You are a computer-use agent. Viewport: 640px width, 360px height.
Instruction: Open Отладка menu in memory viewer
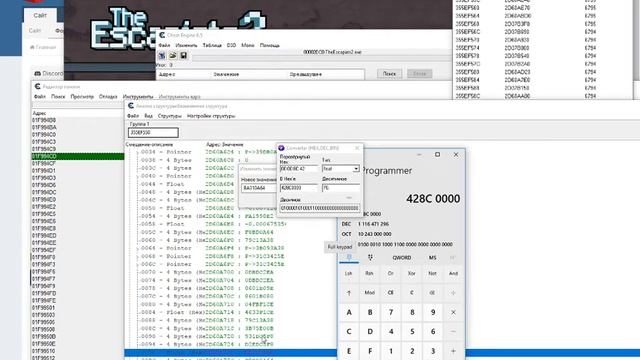point(108,97)
